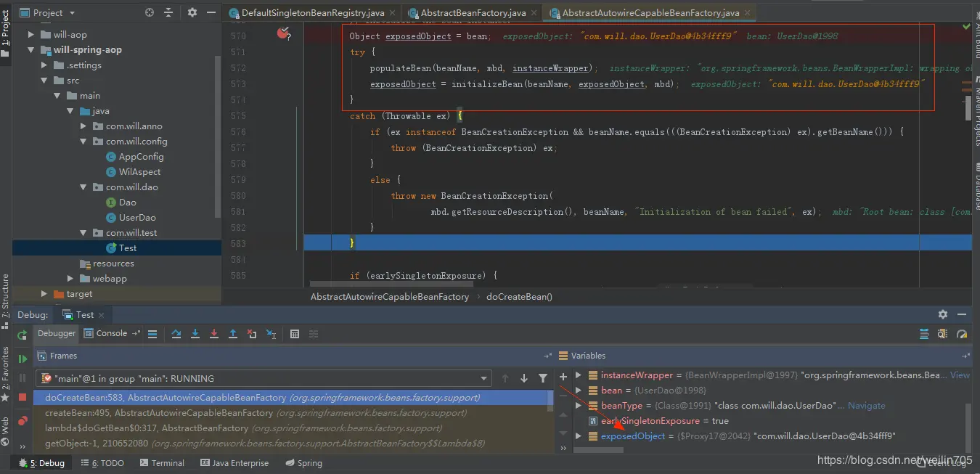The height and width of the screenshot is (474, 980).
Task: Click the Navigate link for beanType
Action: 866,406
